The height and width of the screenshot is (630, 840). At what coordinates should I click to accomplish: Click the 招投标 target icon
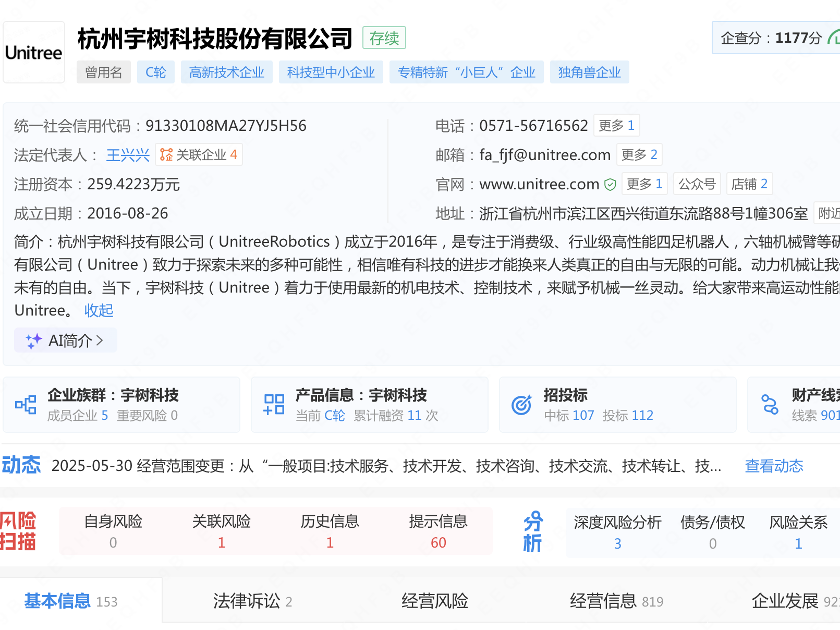tap(521, 405)
